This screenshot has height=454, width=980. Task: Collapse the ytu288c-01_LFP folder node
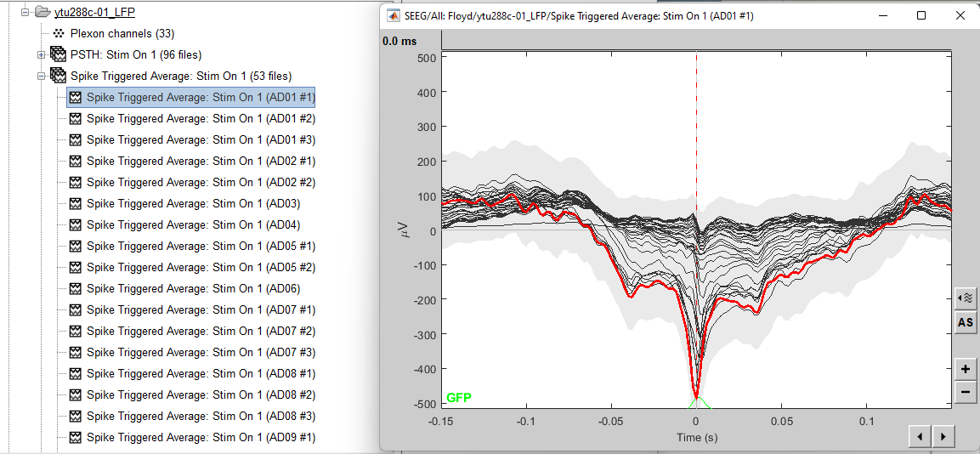pyautogui.click(x=25, y=12)
